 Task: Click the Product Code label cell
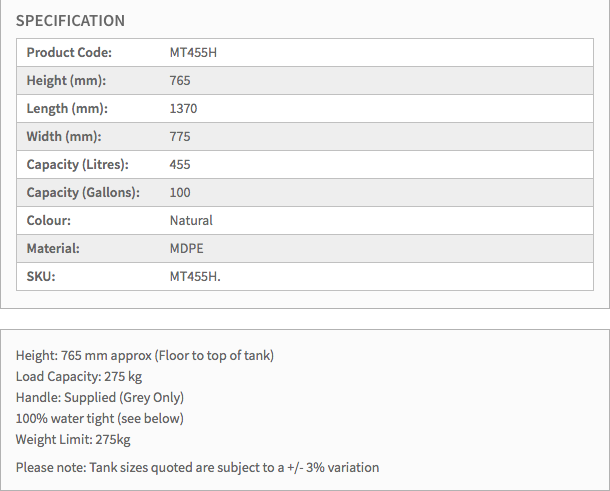tap(69, 52)
